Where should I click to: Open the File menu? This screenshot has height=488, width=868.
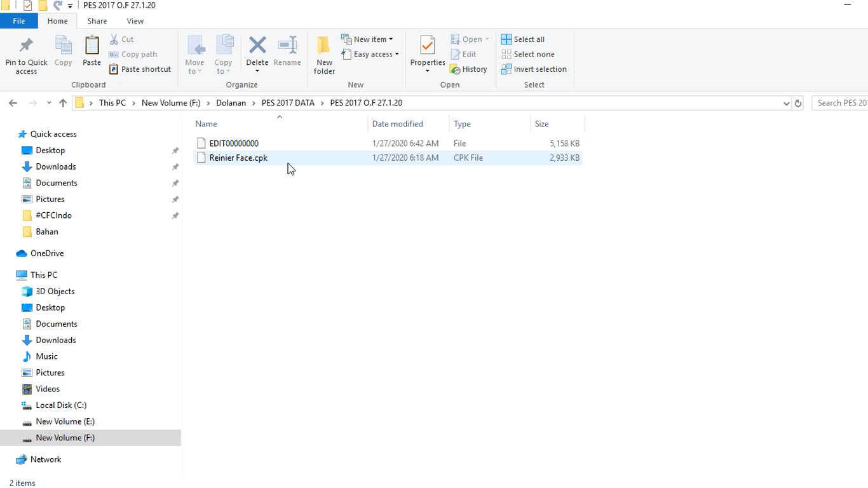[x=19, y=21]
